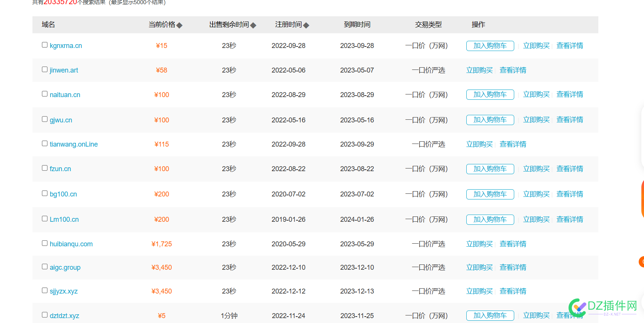Image resolution: width=644 pixels, height=323 pixels.
Task: Buy Lm100.cn now
Action: [x=536, y=219]
